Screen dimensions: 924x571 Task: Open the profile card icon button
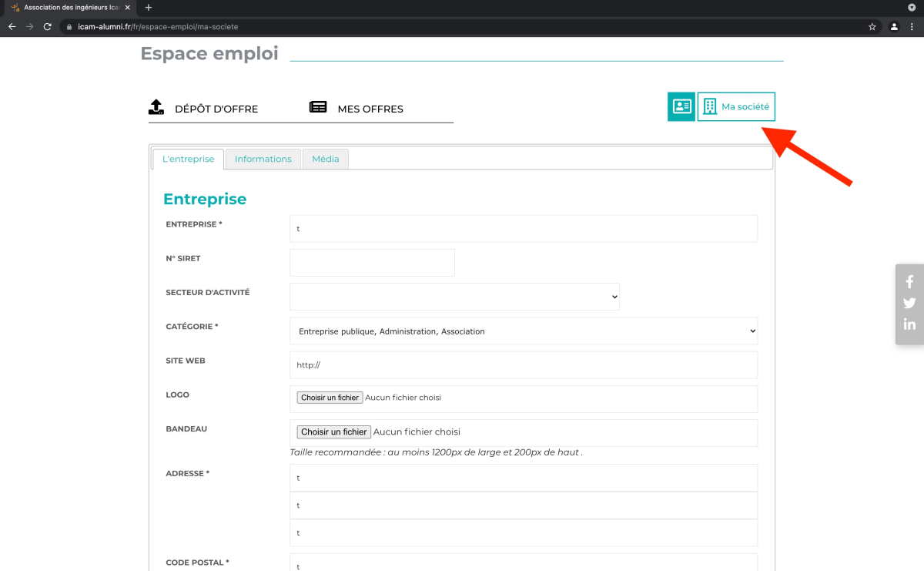(681, 106)
